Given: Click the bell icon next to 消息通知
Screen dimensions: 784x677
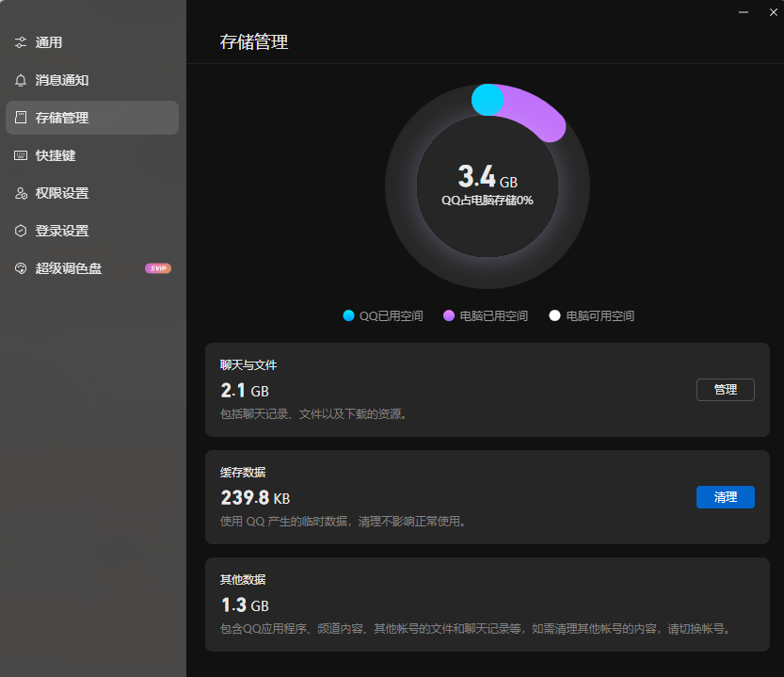Looking at the screenshot, I should point(21,80).
